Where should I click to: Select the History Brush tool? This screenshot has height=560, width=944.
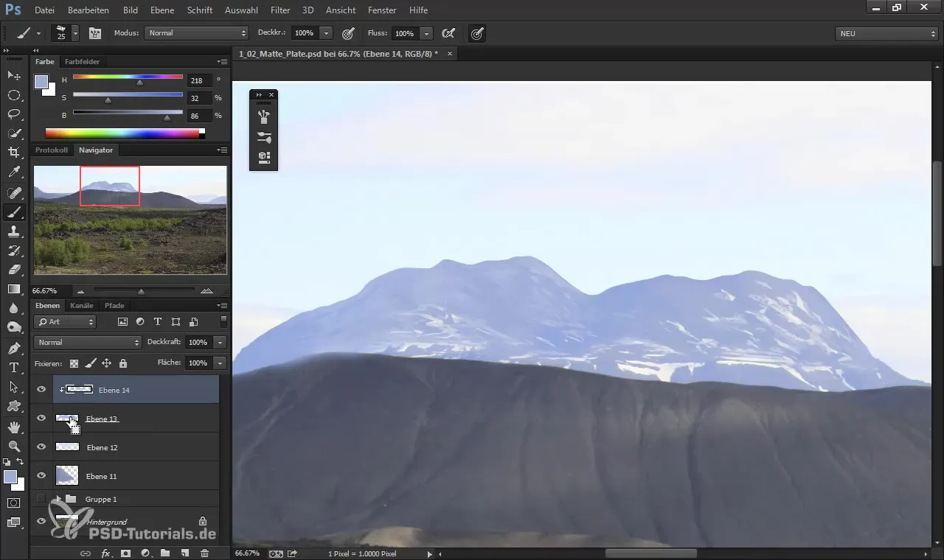pos(14,251)
